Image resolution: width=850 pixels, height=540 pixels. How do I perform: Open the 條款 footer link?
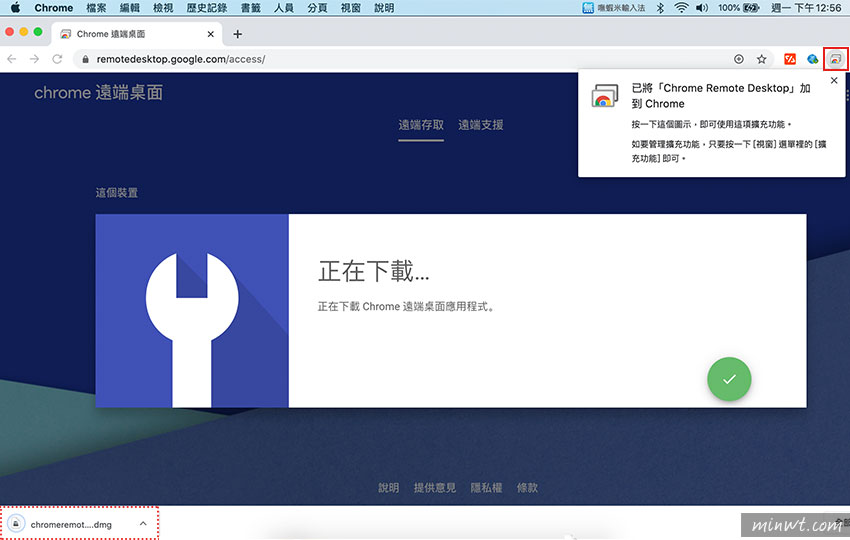coord(527,487)
